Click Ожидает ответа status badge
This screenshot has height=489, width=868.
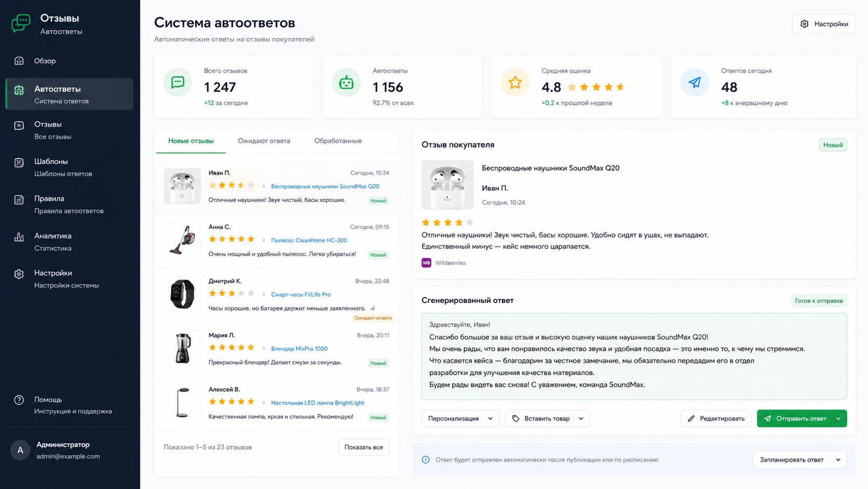pyautogui.click(x=373, y=318)
